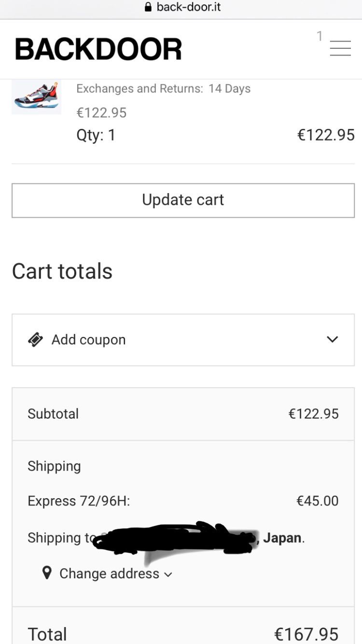Click the €45.00 shipping cost
The height and width of the screenshot is (644, 362).
[317, 501]
